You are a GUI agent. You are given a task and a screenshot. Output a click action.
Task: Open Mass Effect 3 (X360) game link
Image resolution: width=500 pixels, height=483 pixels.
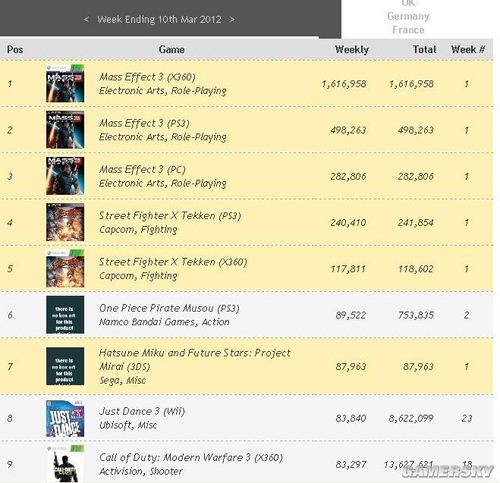pyautogui.click(x=147, y=77)
